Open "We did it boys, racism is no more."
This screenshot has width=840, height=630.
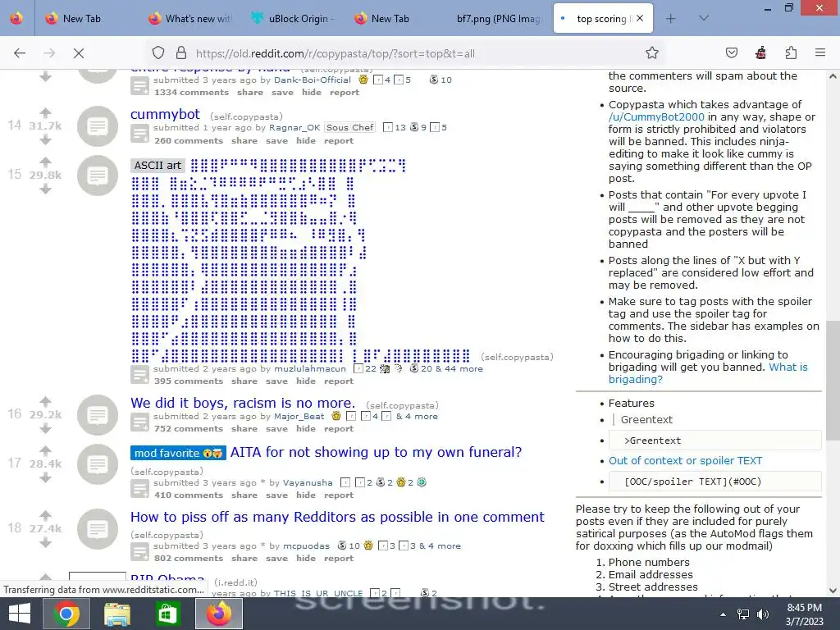point(243,403)
